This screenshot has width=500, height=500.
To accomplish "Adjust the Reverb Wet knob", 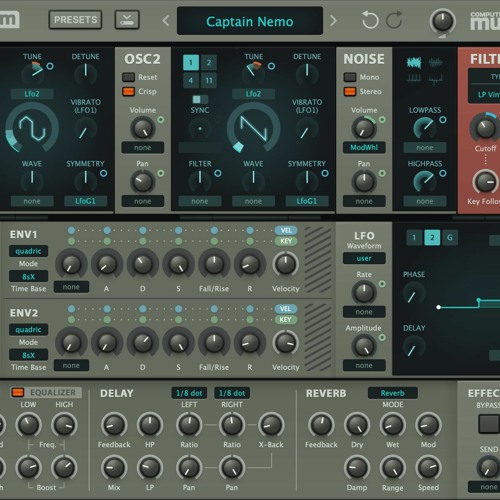I will tap(393, 425).
